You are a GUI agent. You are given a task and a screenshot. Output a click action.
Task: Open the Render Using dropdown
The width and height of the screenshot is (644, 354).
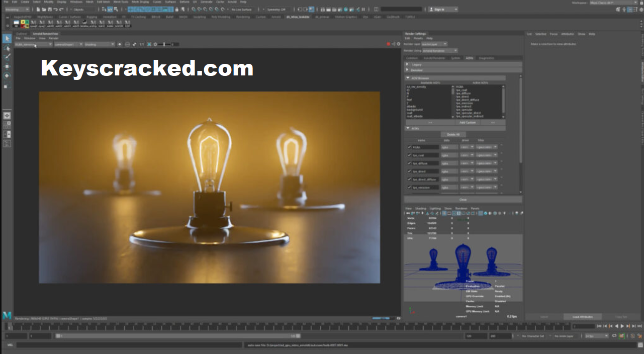pyautogui.click(x=440, y=50)
